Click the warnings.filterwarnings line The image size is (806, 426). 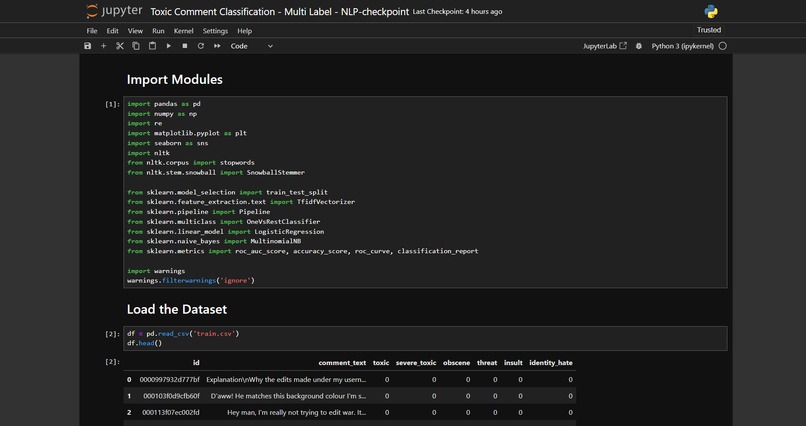pos(191,281)
